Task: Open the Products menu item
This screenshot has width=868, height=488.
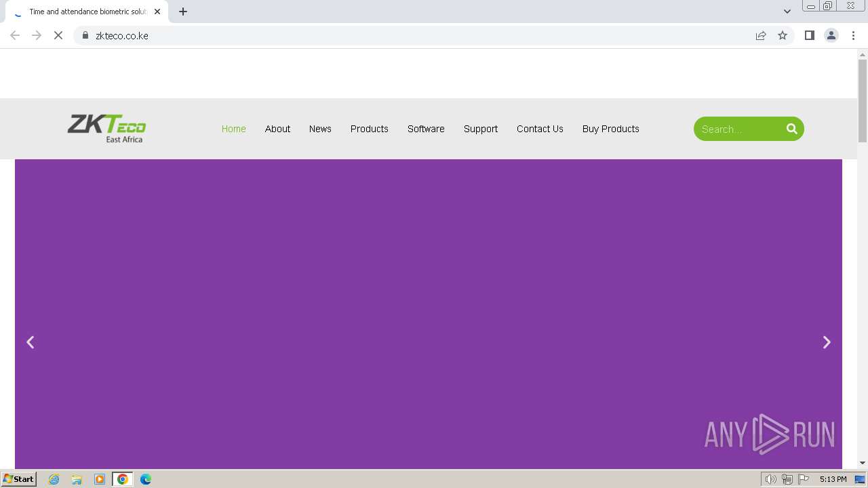Action: click(370, 129)
